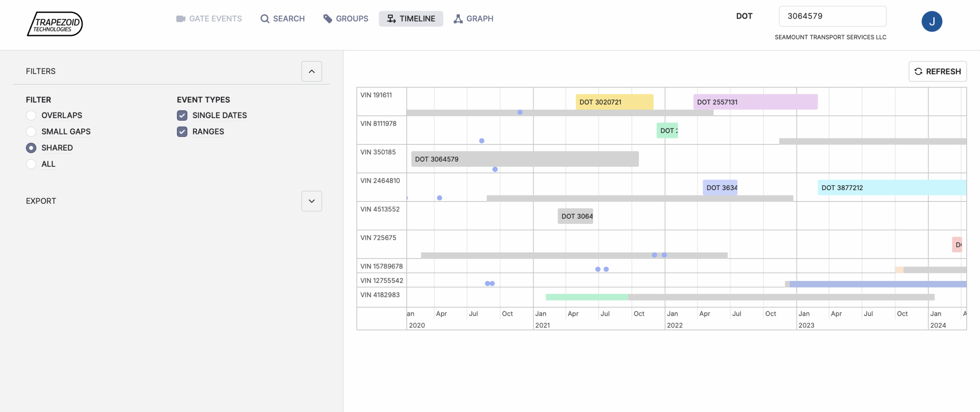Select the All filter radio button
980x412 pixels.
31,164
